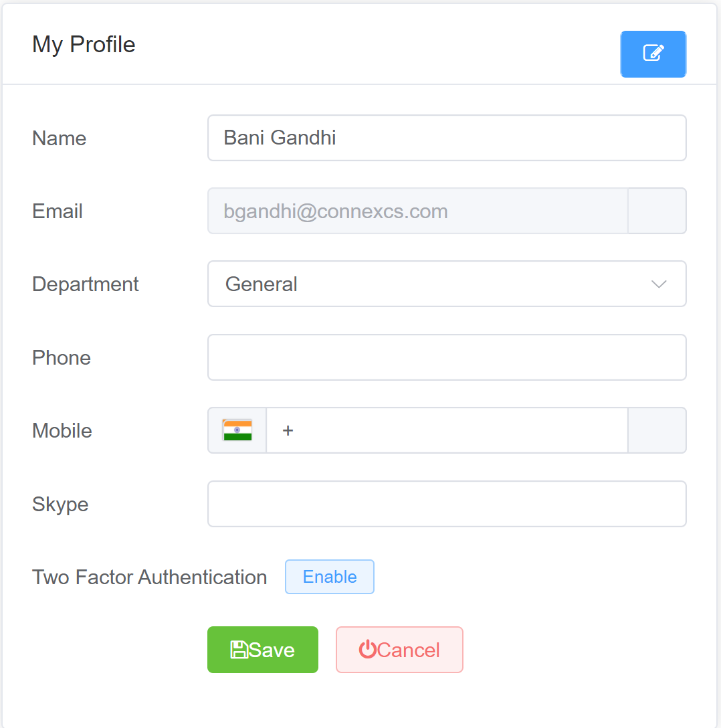
Task: Click the greyed-out Email address field
Action: tap(417, 211)
